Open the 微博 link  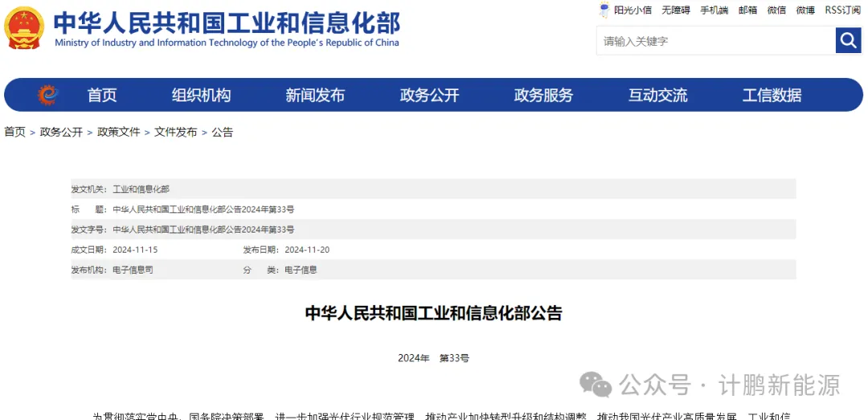(x=805, y=10)
